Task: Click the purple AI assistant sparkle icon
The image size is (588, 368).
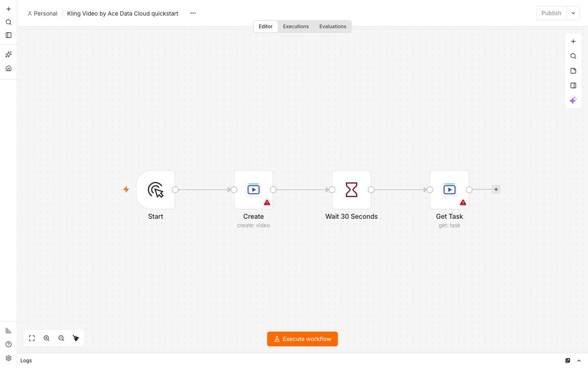Action: (573, 100)
